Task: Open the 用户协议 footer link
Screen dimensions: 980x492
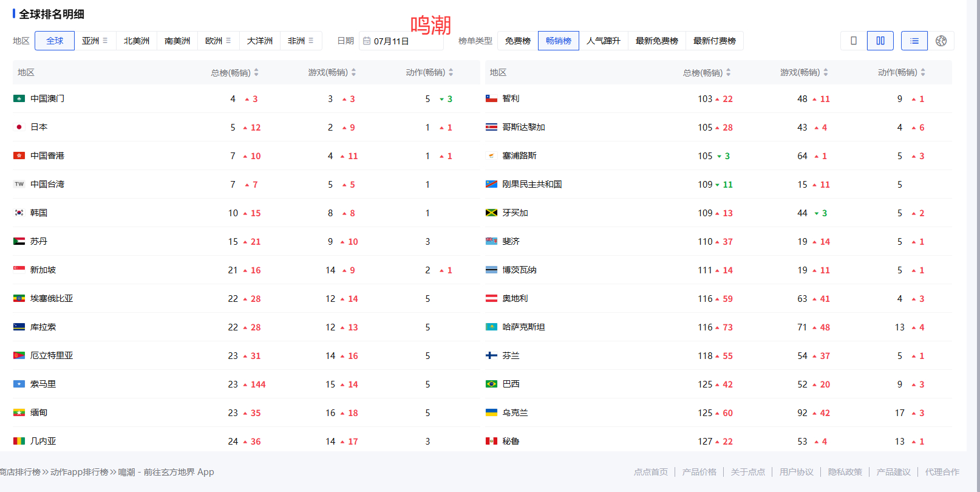Action: tap(797, 472)
